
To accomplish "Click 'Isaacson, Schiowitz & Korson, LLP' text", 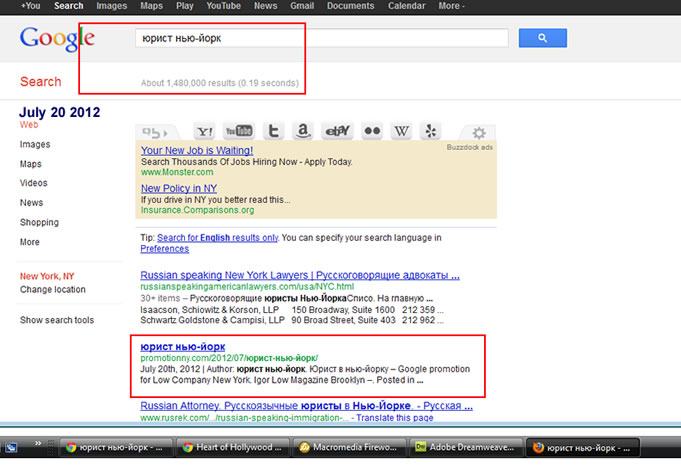I will click(x=209, y=310).
